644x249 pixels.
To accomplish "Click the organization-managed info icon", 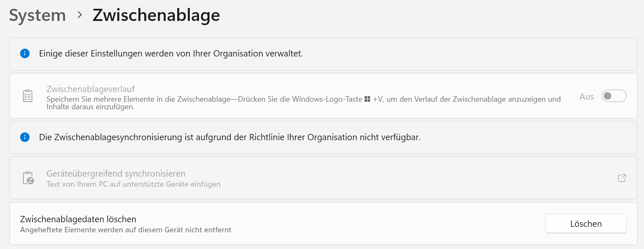I will click(25, 54).
